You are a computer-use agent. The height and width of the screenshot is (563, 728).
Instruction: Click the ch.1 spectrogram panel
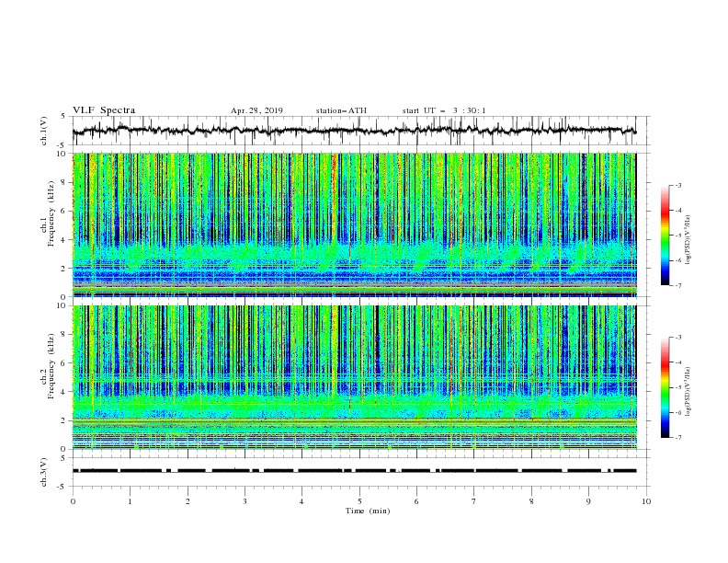(355, 224)
